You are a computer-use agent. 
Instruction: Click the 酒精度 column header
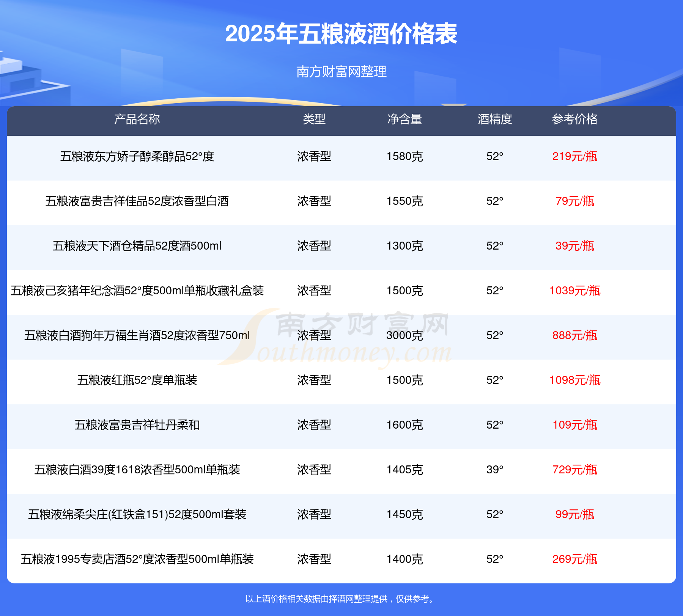click(x=495, y=119)
